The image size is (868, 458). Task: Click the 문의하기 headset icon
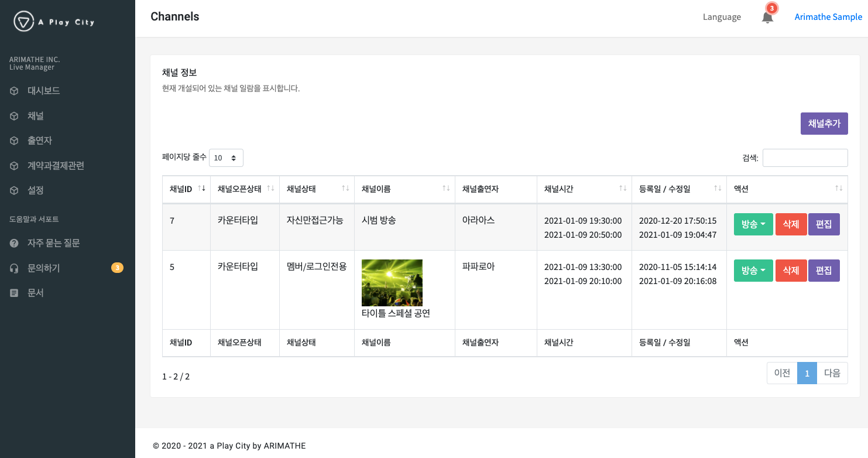coord(14,268)
